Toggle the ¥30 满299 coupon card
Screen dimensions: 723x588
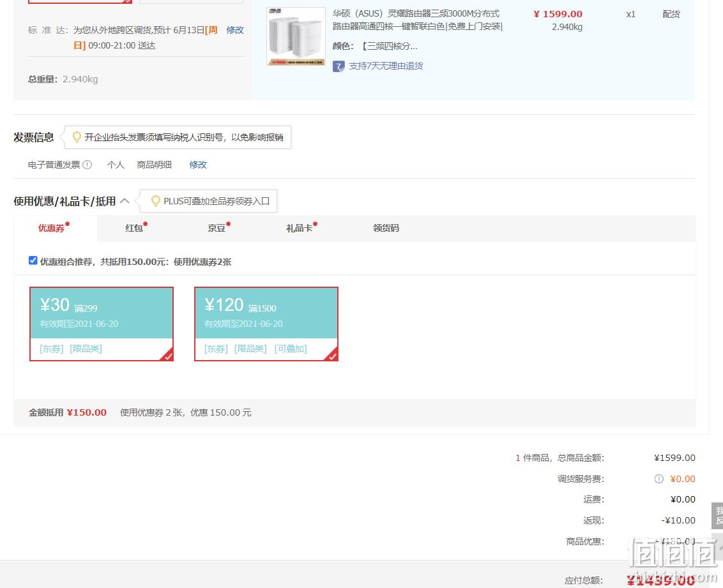[102, 324]
